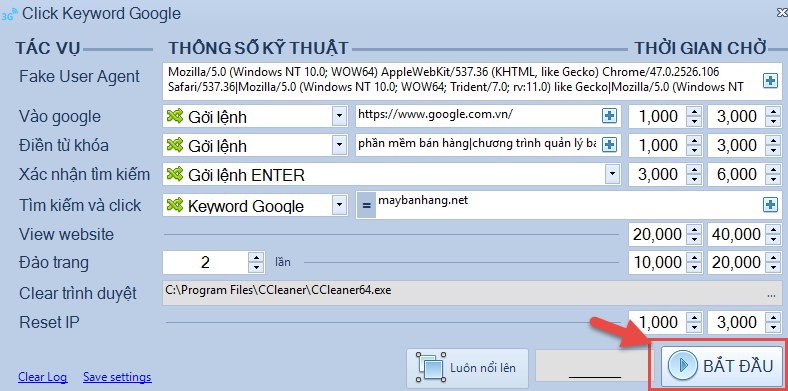
Task: Decrease Điền từ khóa maximum wait value
Action: coord(772,151)
